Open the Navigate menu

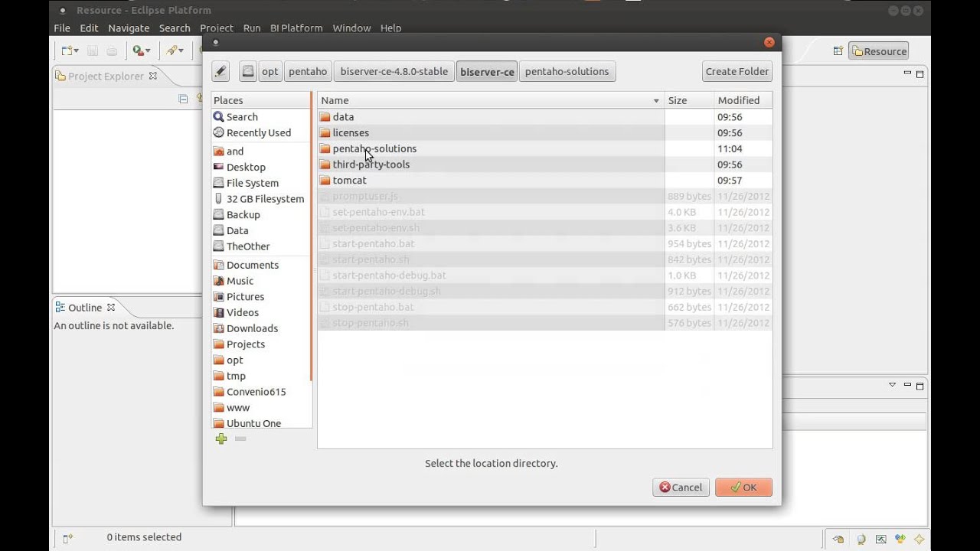(x=129, y=28)
